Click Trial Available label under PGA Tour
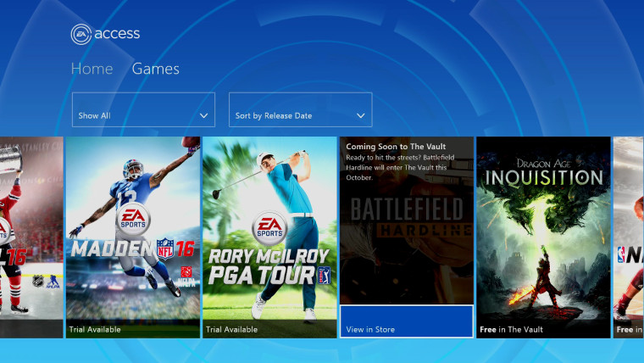 (231, 329)
